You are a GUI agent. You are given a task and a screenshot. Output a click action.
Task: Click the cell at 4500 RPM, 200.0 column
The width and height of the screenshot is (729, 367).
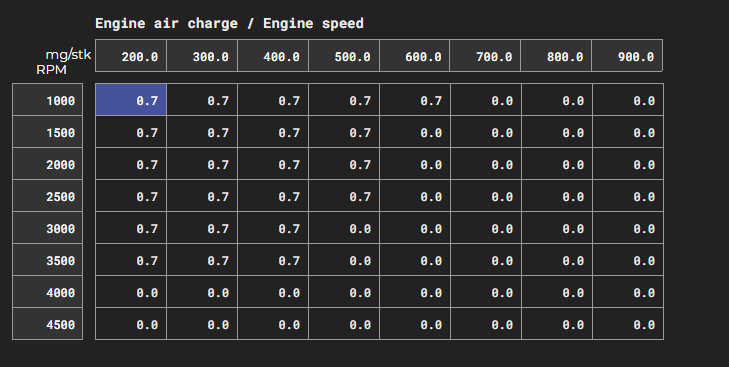click(131, 324)
